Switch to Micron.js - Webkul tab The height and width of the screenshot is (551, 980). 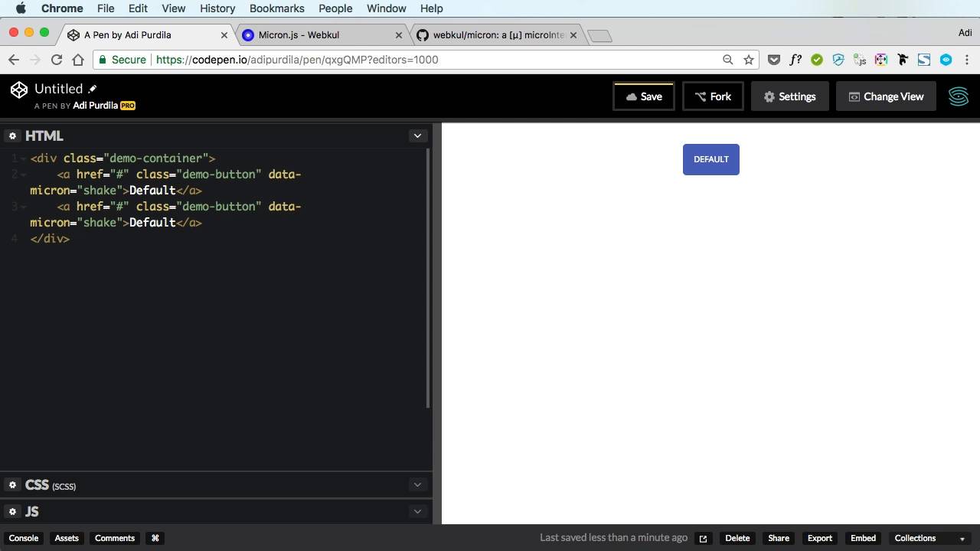(322, 35)
